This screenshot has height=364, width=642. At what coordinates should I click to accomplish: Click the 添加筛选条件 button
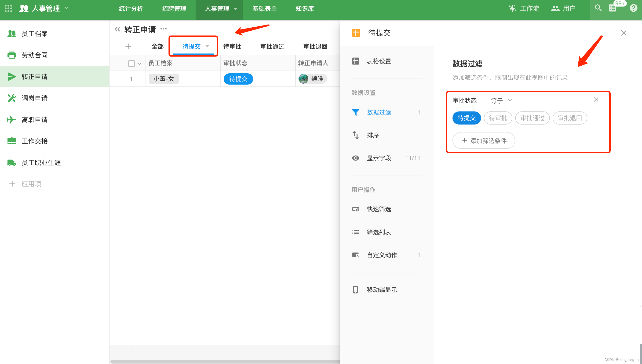[484, 140]
